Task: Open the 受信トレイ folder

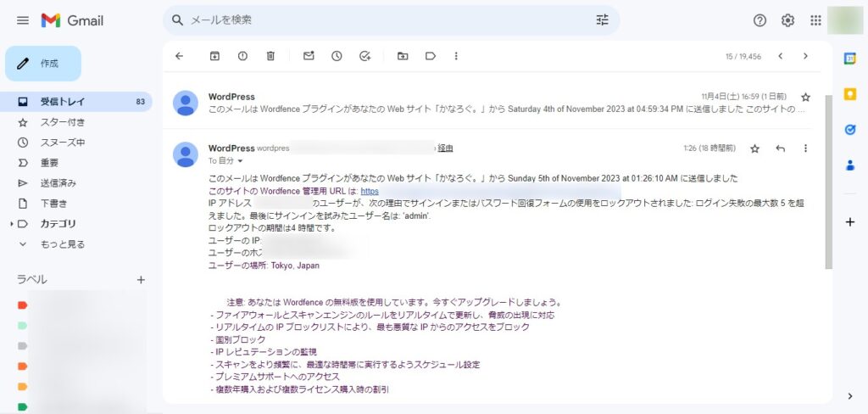Action: point(62,102)
